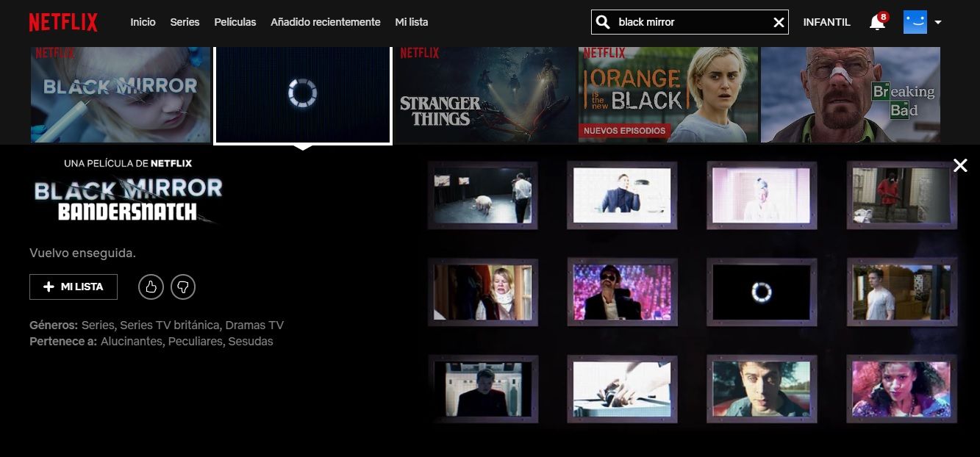The image size is (980, 457).
Task: Click the Vuelvo enseguida synopsis text
Action: pyautogui.click(x=82, y=253)
